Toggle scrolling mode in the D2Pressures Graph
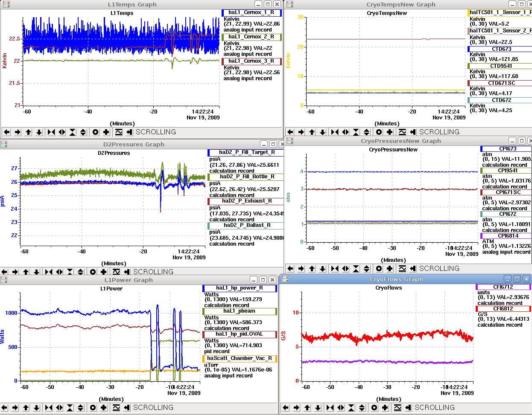This screenshot has width=532, height=415. [127, 272]
